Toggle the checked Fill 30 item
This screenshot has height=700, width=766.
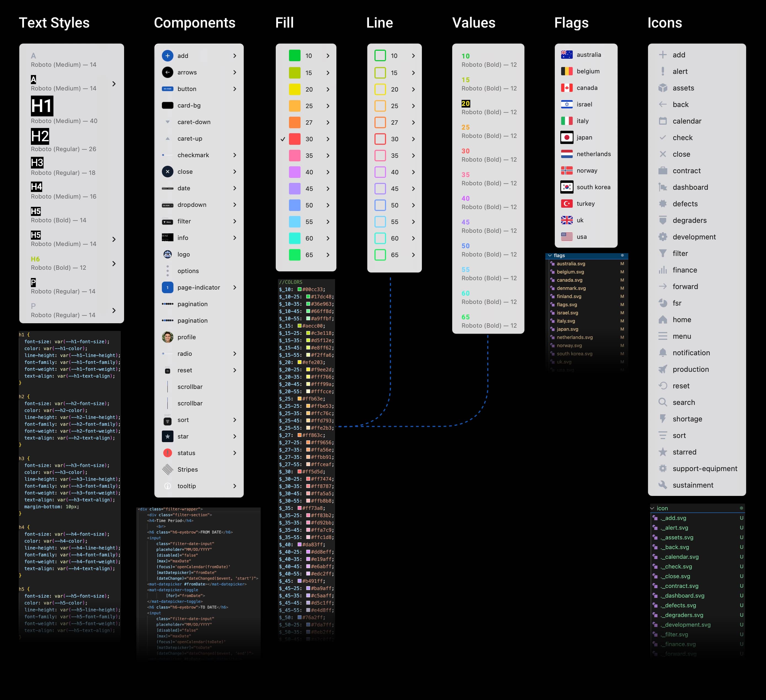pos(294,139)
